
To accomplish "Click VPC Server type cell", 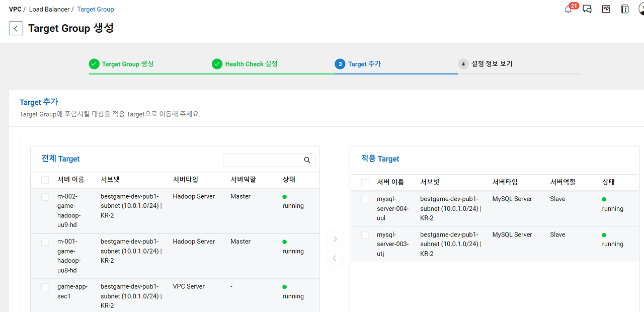I will (189, 286).
